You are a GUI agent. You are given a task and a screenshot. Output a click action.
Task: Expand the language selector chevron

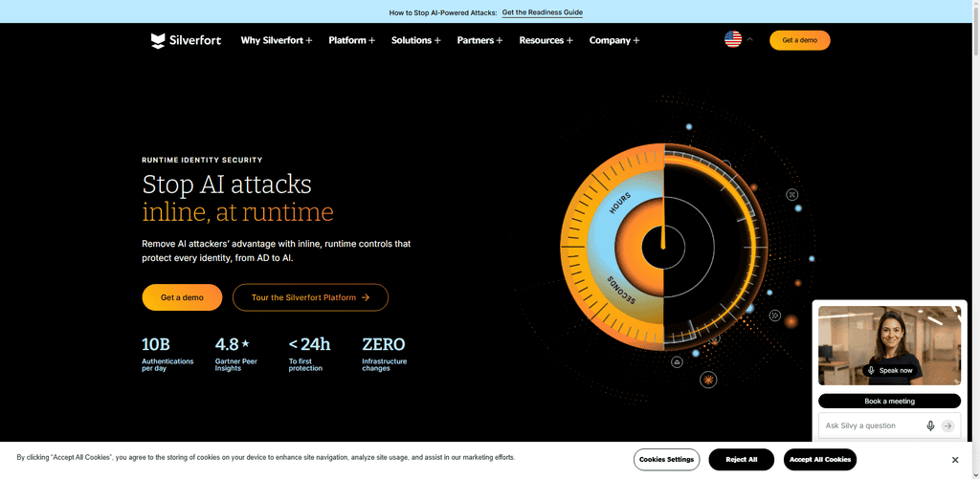click(x=750, y=39)
